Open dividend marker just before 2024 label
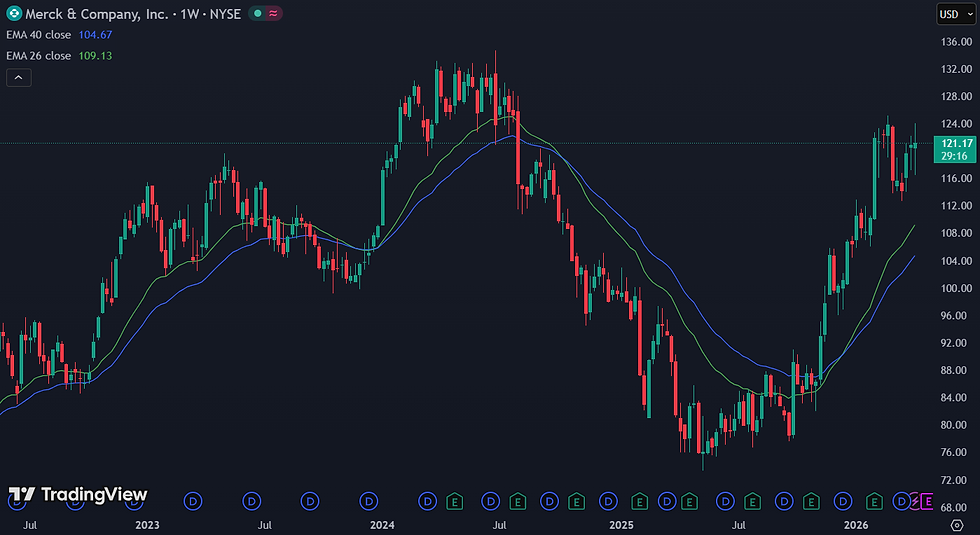 [x=369, y=501]
